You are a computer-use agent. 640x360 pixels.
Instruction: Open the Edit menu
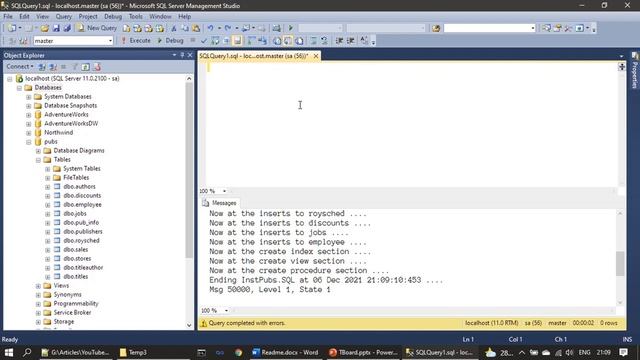(x=24, y=16)
